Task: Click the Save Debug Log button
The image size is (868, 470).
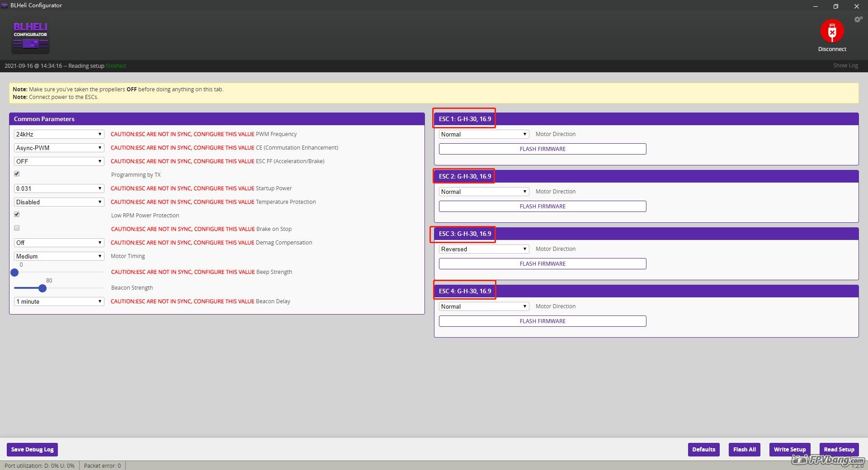Action: point(33,450)
